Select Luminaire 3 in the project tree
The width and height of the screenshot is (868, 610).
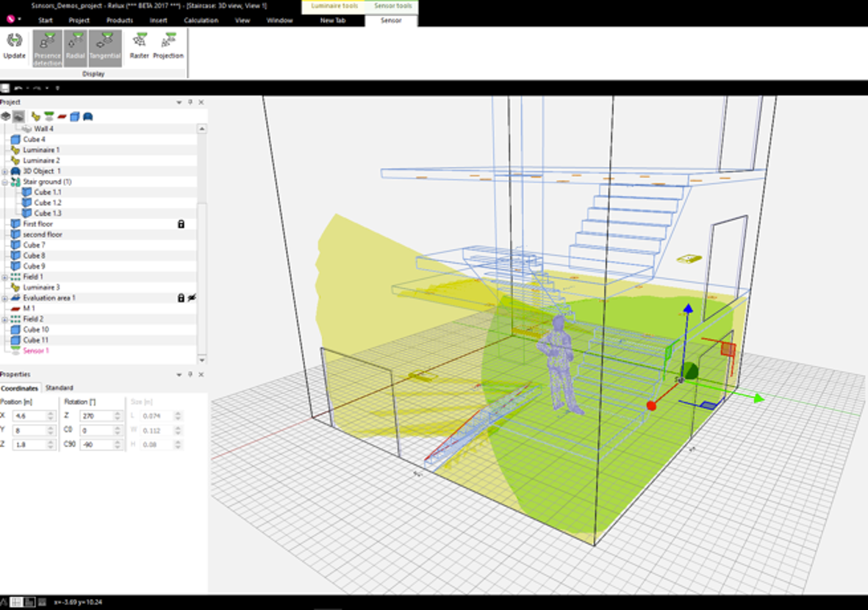41,287
